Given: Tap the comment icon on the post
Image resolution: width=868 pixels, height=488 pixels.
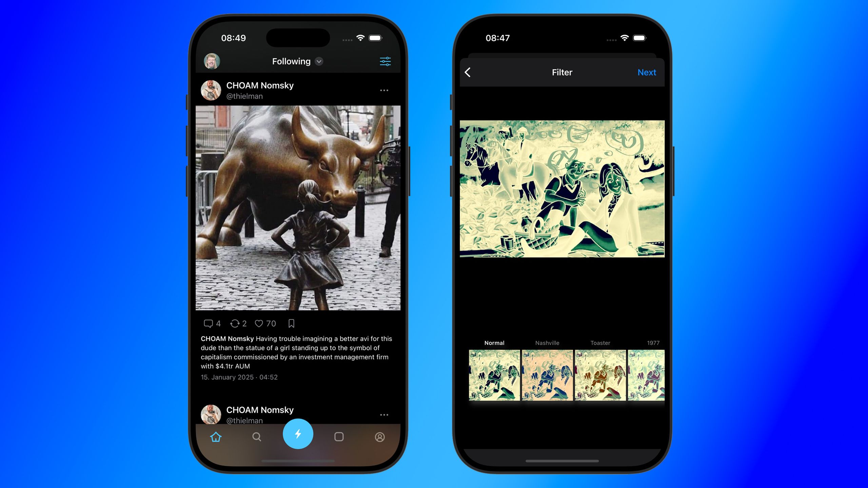Looking at the screenshot, I should (x=208, y=323).
